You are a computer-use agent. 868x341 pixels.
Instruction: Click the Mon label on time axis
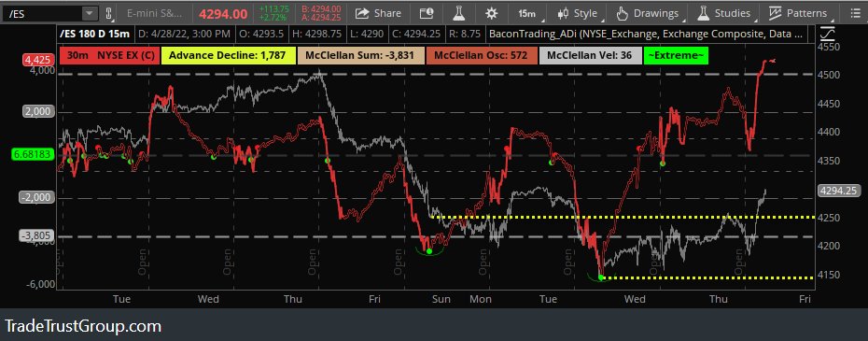[x=481, y=299]
